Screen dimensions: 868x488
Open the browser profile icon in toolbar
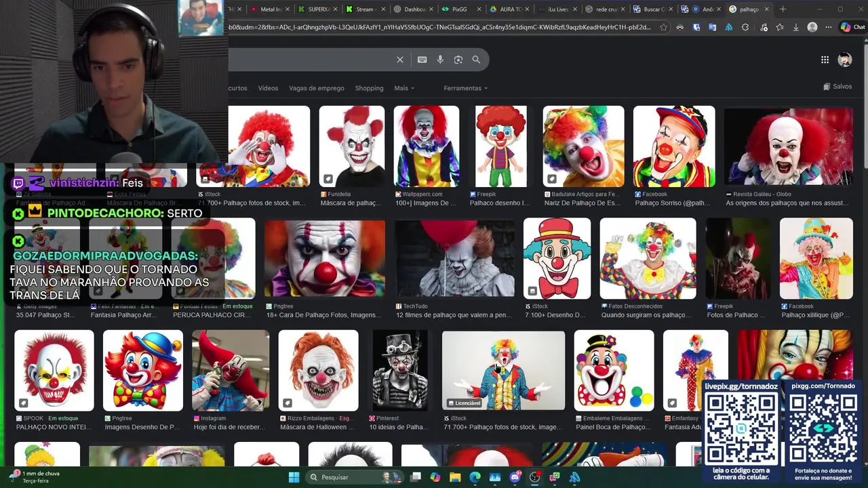click(x=812, y=27)
